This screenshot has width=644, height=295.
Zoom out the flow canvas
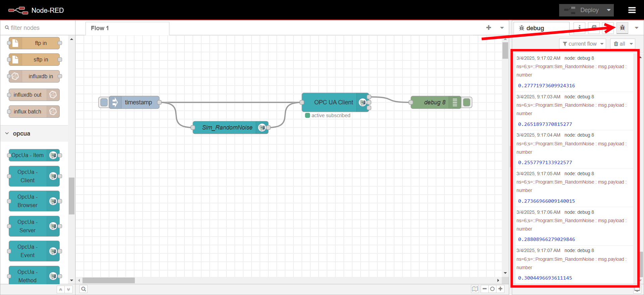(x=484, y=289)
